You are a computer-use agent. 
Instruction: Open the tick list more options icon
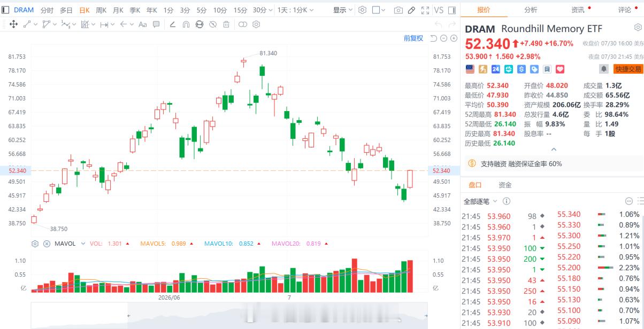[629, 201]
